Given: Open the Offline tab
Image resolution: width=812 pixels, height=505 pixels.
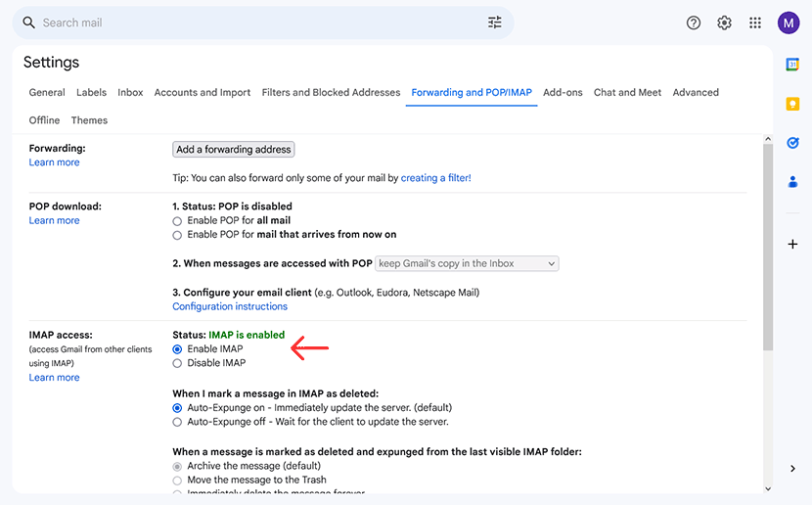Looking at the screenshot, I should coord(44,120).
